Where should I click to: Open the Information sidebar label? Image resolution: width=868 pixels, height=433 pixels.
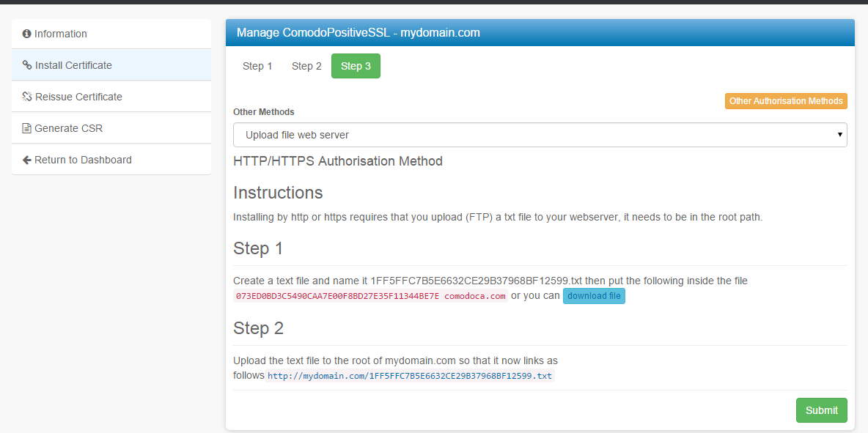60,34
